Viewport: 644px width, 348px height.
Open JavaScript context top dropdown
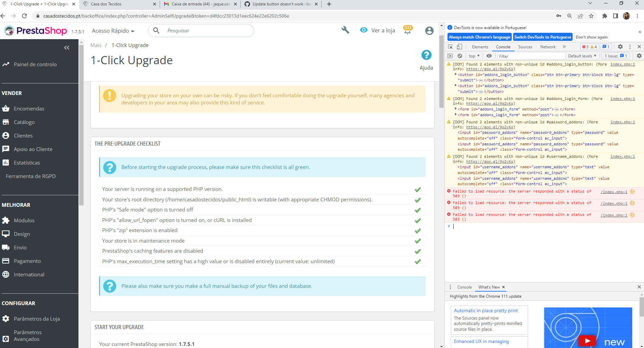(474, 56)
